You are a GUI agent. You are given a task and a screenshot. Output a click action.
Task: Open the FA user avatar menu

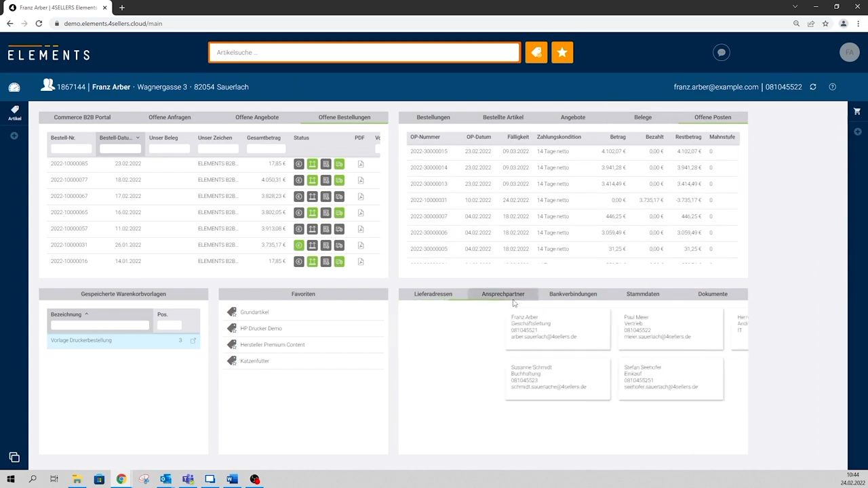tap(849, 52)
